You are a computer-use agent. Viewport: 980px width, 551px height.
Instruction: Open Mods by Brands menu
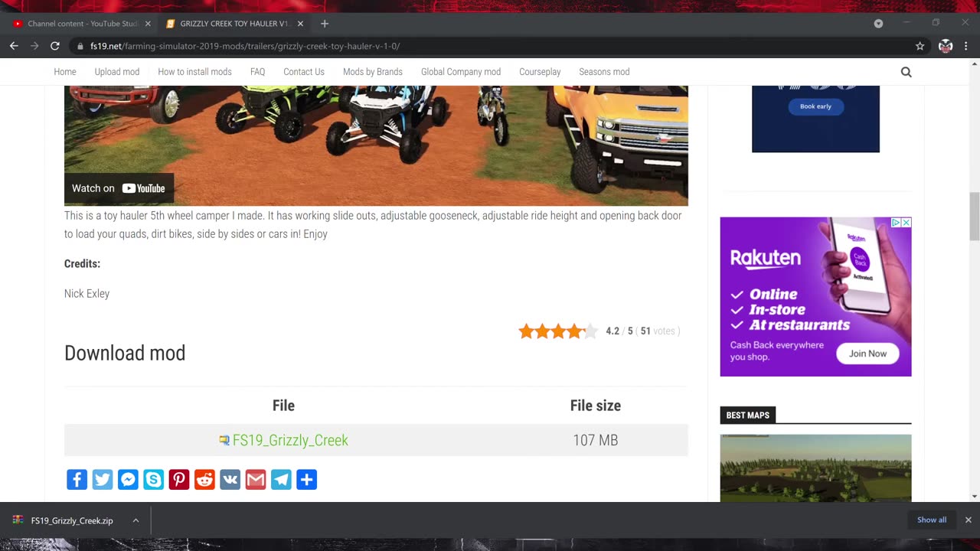tap(373, 72)
